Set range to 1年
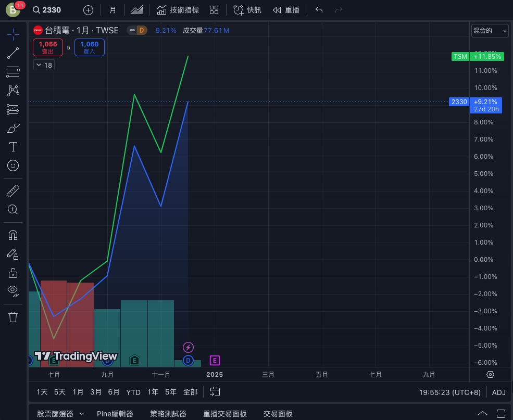513x420 pixels. click(153, 392)
